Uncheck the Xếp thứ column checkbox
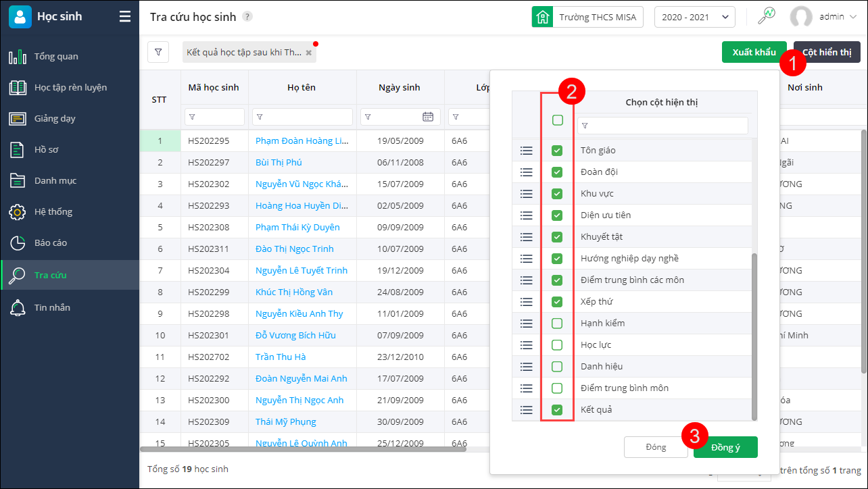868x489 pixels. pyautogui.click(x=557, y=302)
